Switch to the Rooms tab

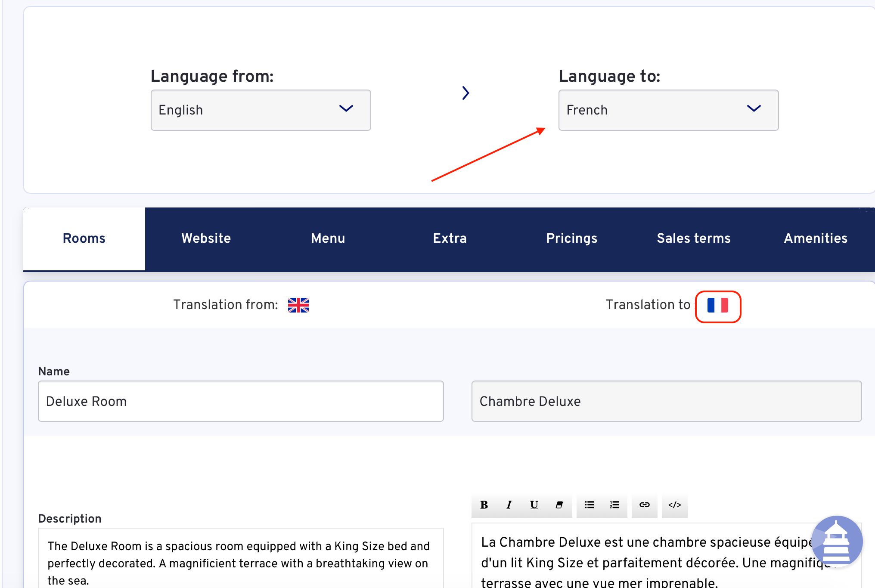click(x=84, y=238)
